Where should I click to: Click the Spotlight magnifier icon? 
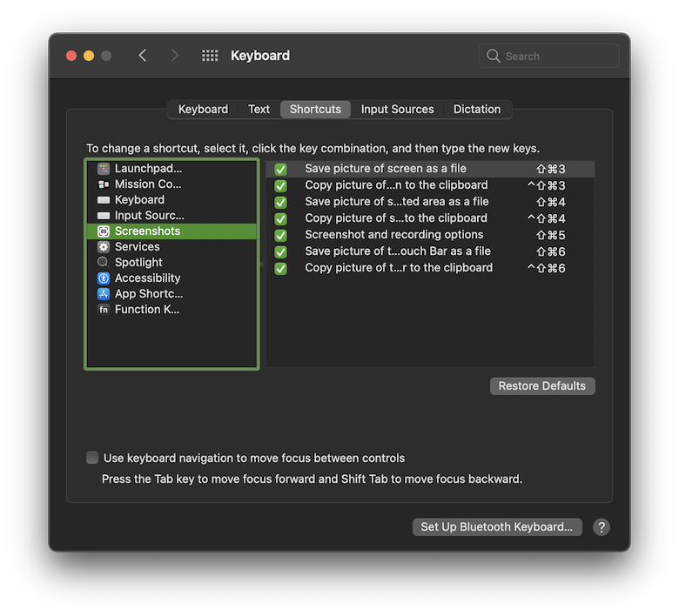[103, 263]
